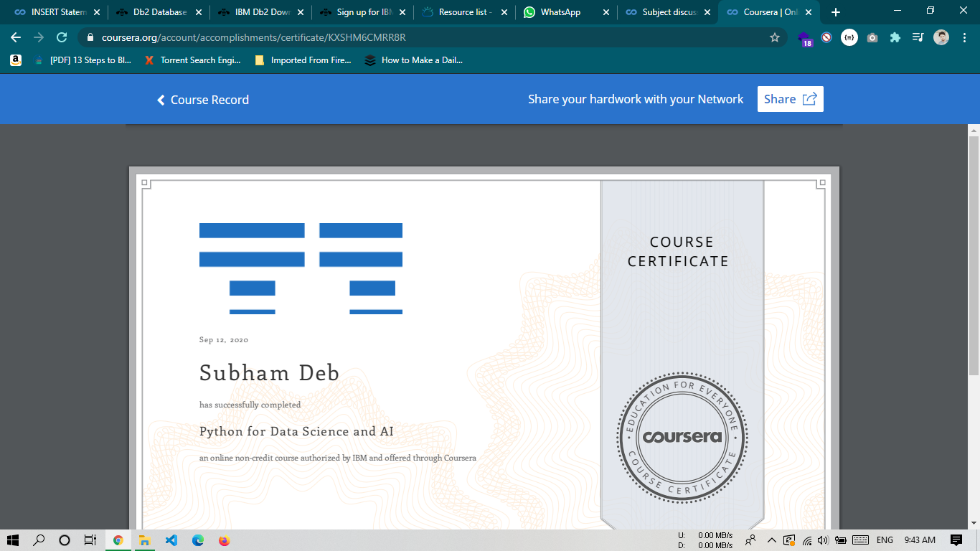
Task: Open Microsoft Edge from taskbar
Action: pos(197,540)
